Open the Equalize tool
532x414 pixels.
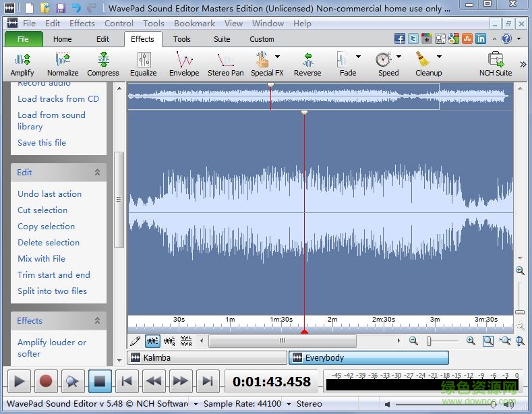point(144,64)
